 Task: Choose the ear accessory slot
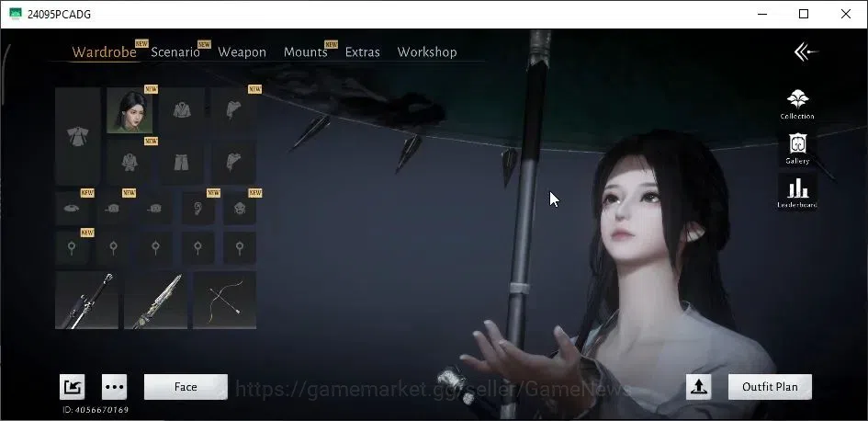pyautogui.click(x=197, y=209)
